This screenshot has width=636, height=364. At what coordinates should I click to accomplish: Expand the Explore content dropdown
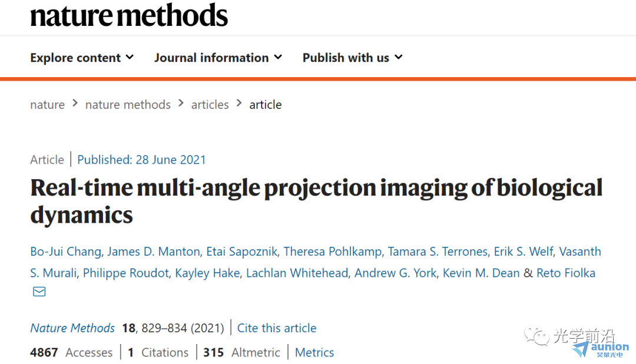click(x=82, y=58)
